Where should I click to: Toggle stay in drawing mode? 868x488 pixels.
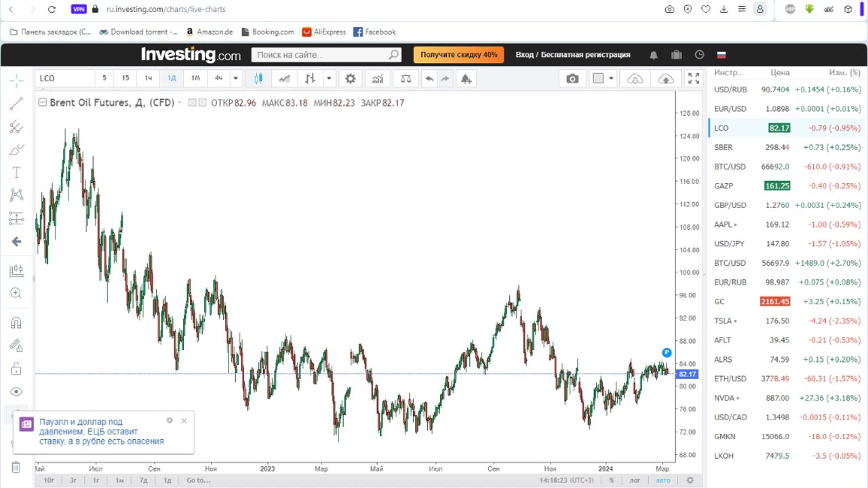(x=16, y=346)
